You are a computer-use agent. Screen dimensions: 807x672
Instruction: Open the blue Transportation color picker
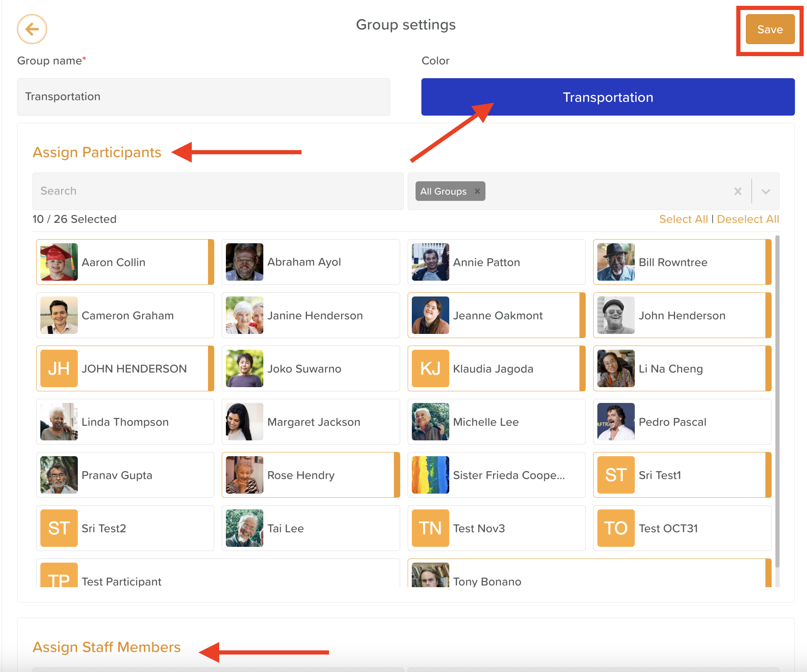[x=607, y=97]
